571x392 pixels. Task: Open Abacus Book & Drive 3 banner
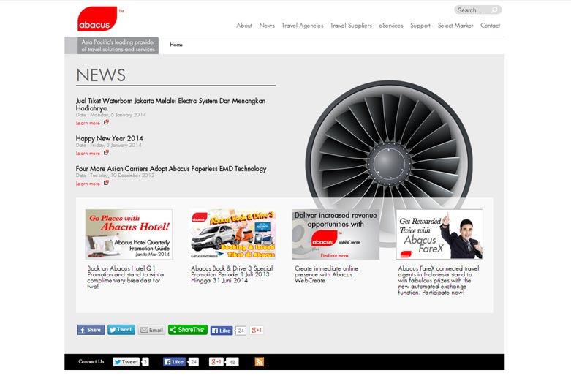point(233,234)
